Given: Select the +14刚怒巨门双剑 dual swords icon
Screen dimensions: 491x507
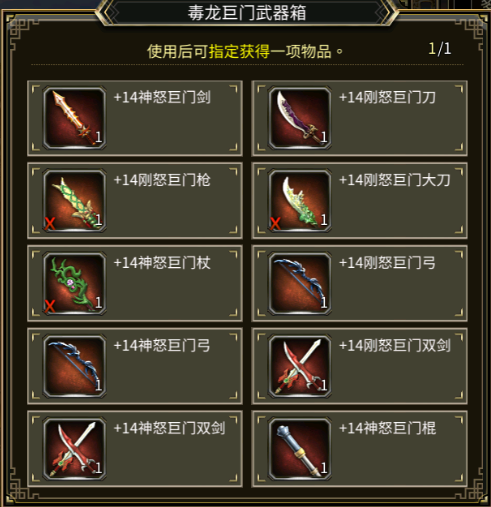Looking at the screenshot, I should [x=300, y=366].
